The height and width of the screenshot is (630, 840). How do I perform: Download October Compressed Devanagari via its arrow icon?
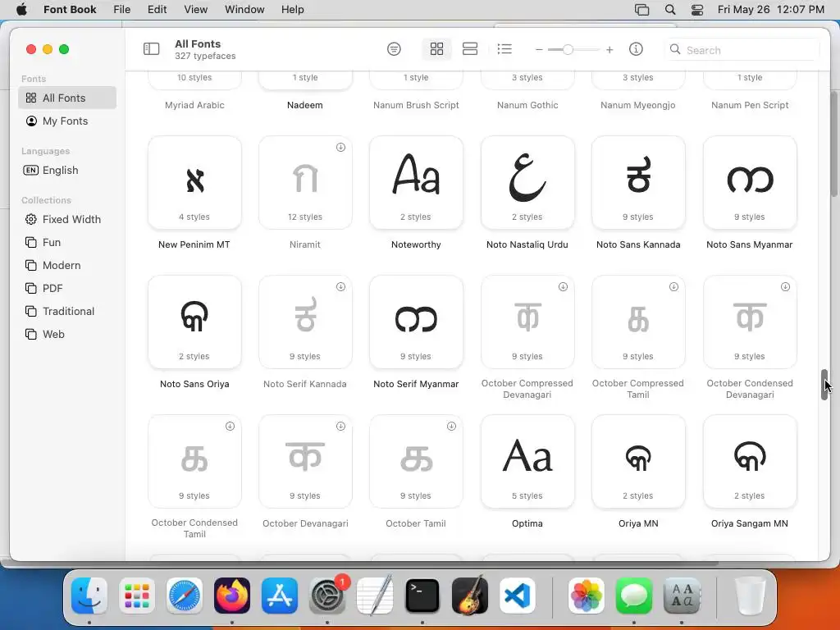point(563,286)
